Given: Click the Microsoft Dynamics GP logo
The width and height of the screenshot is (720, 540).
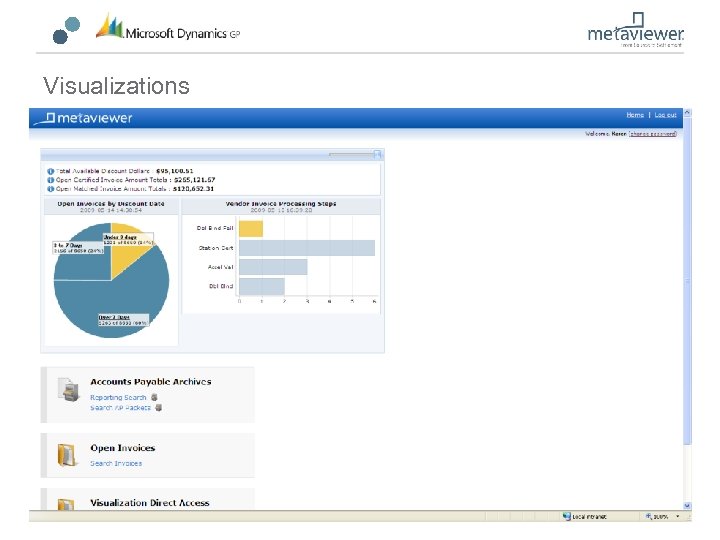Looking at the screenshot, I should pos(168,28).
